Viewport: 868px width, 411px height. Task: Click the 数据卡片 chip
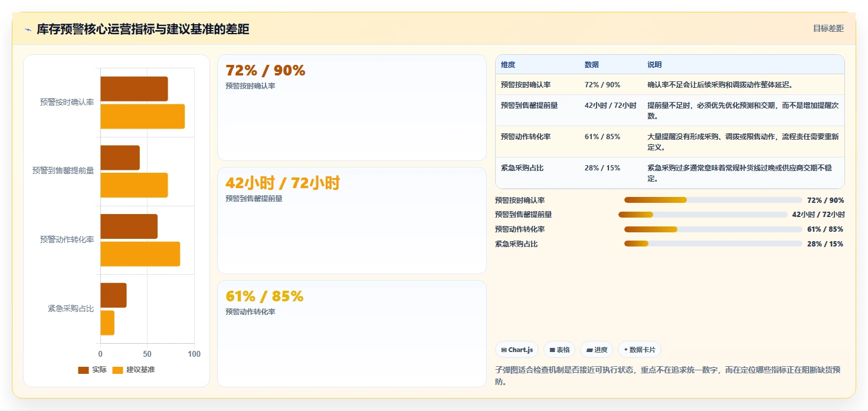640,350
